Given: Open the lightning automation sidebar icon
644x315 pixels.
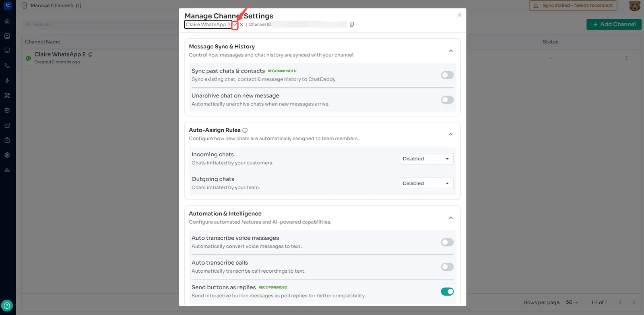Looking at the screenshot, I should (x=7, y=81).
